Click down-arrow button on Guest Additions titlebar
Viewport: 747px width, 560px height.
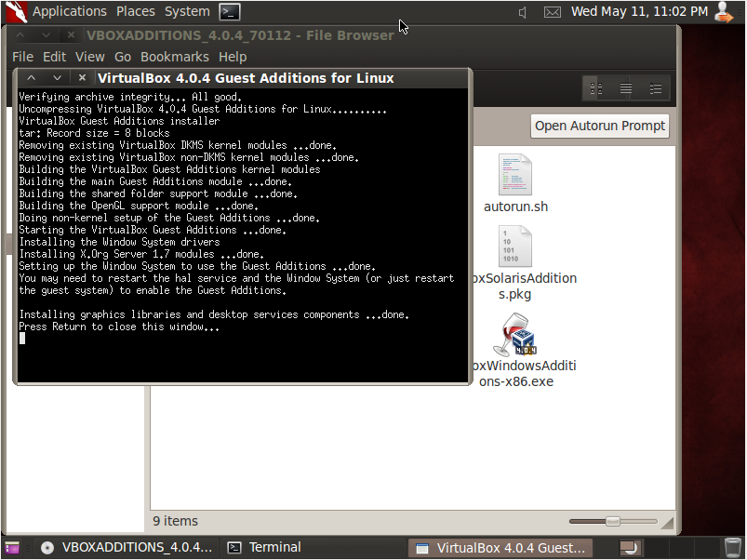coord(57,77)
